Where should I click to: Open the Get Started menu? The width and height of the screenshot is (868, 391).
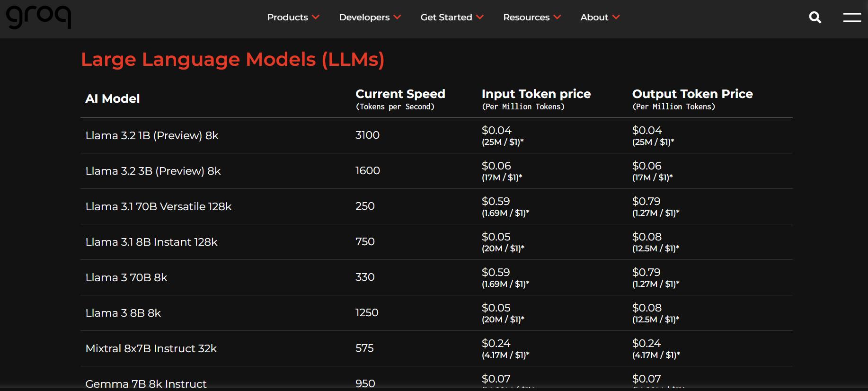click(446, 17)
